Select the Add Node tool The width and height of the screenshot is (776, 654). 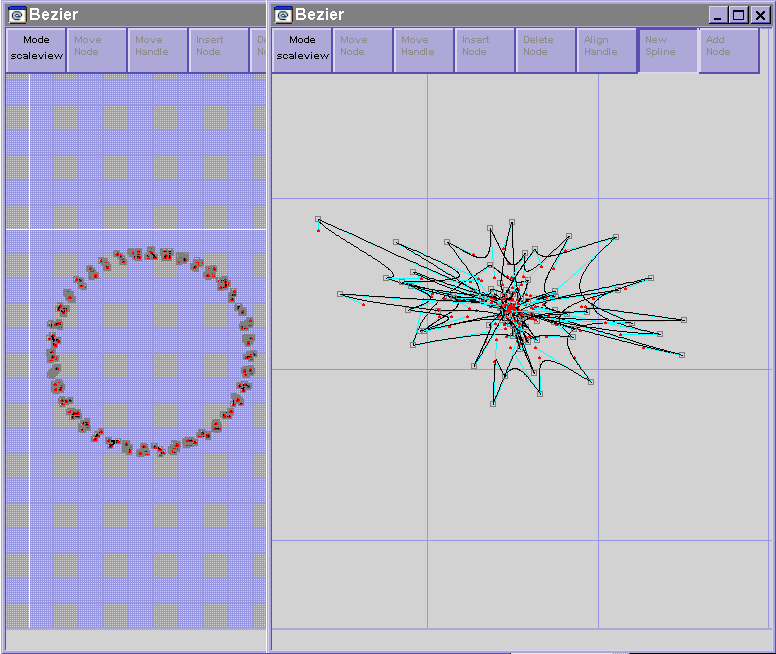[729, 49]
